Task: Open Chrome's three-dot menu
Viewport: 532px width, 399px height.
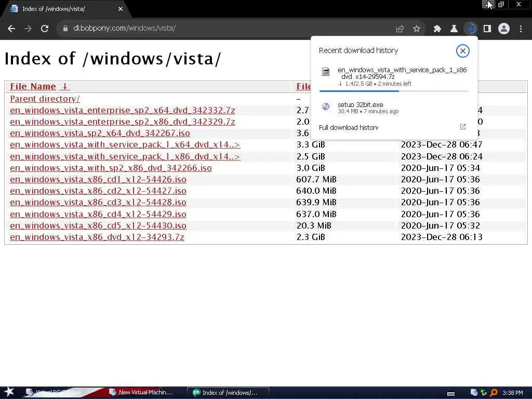Action: pos(521,29)
